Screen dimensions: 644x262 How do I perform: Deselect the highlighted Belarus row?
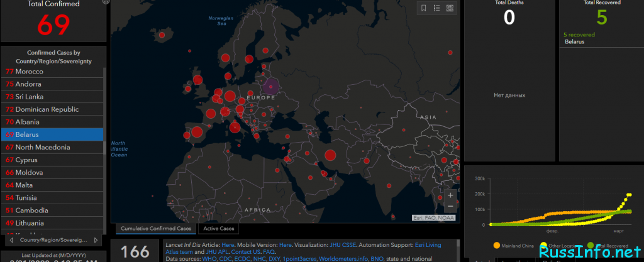[52, 134]
